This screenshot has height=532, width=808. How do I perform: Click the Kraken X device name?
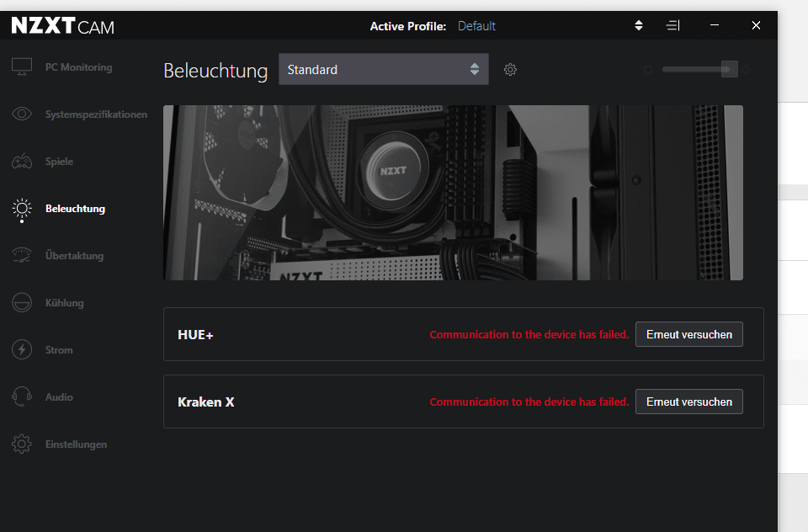click(205, 402)
